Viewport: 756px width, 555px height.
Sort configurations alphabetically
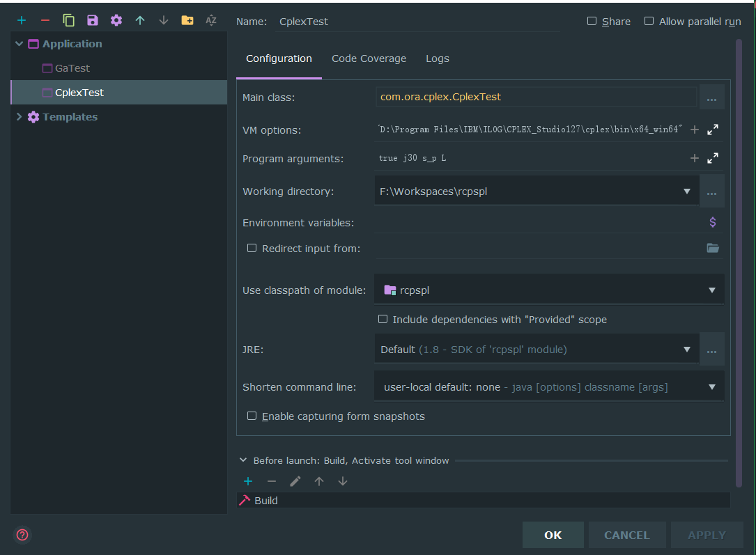[210, 20]
